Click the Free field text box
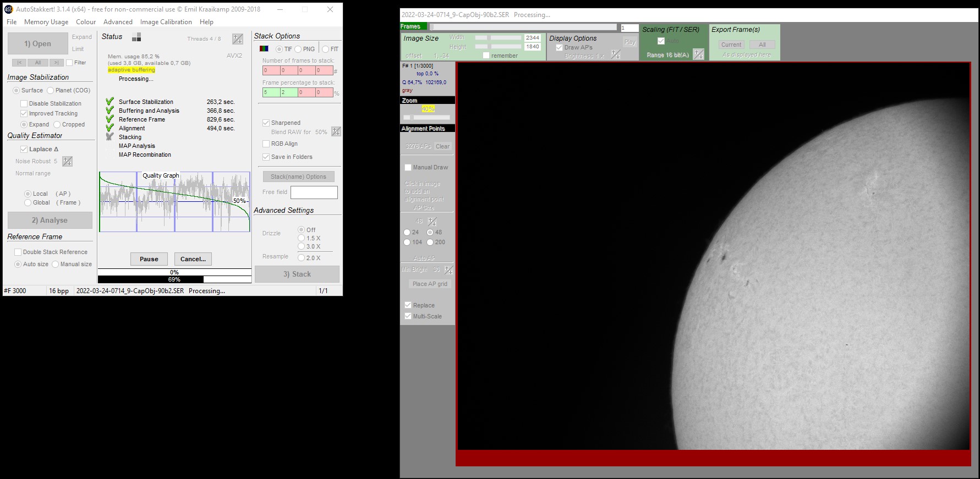The height and width of the screenshot is (479, 980). point(314,192)
